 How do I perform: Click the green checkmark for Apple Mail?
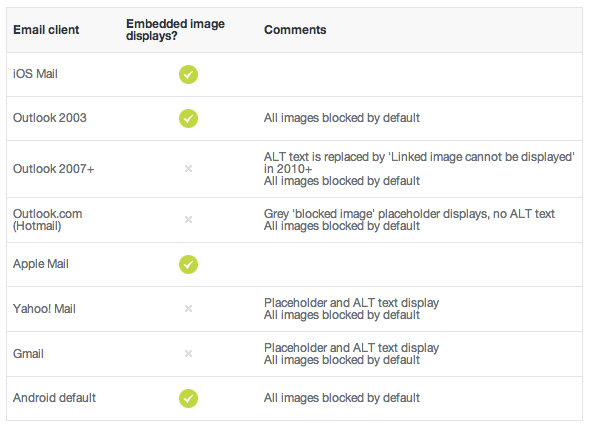pyautogui.click(x=188, y=264)
